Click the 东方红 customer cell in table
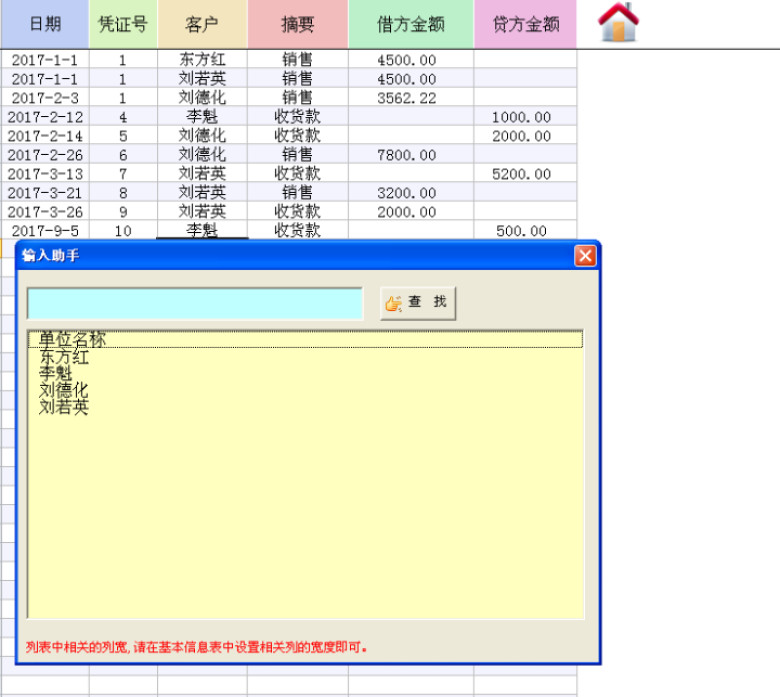Screen dimensions: 780x697 (202, 59)
